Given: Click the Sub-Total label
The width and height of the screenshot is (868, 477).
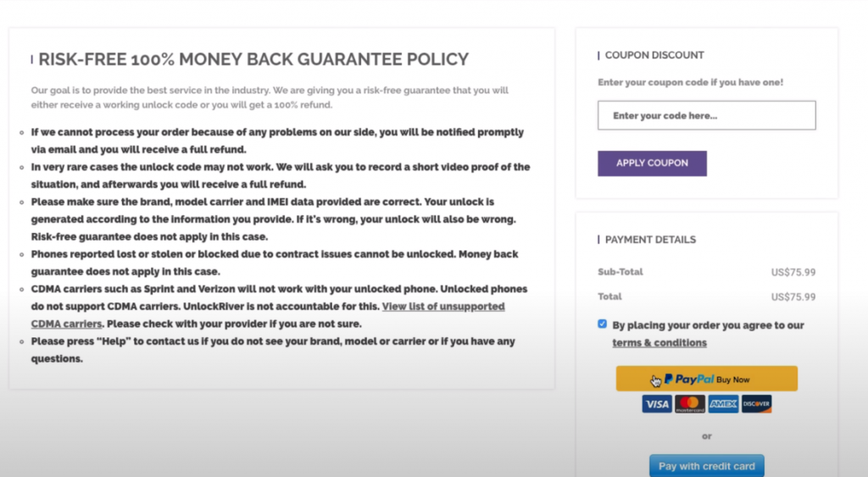Looking at the screenshot, I should 620,272.
